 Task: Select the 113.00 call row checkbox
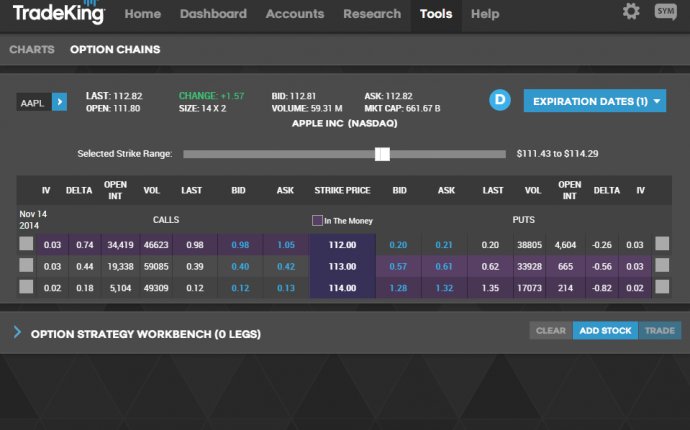point(26,265)
